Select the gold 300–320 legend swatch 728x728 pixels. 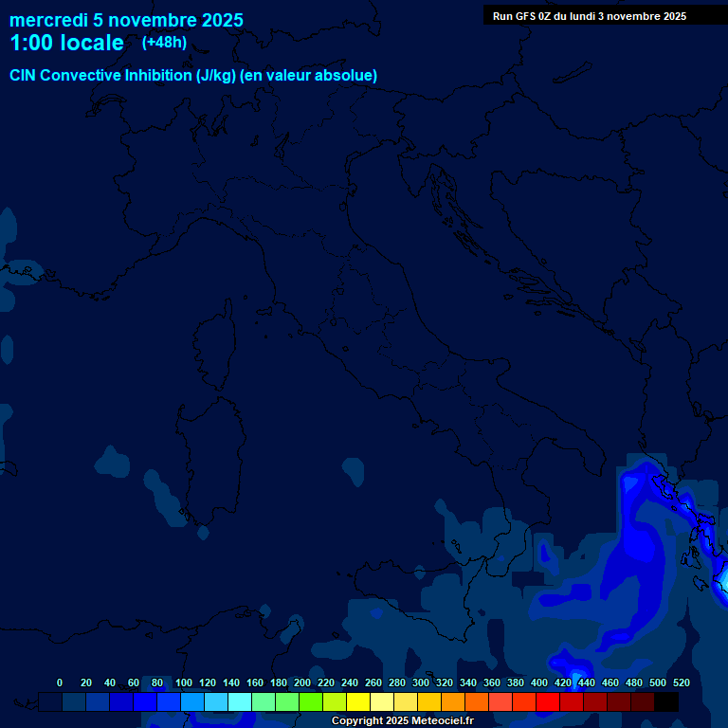(429, 701)
